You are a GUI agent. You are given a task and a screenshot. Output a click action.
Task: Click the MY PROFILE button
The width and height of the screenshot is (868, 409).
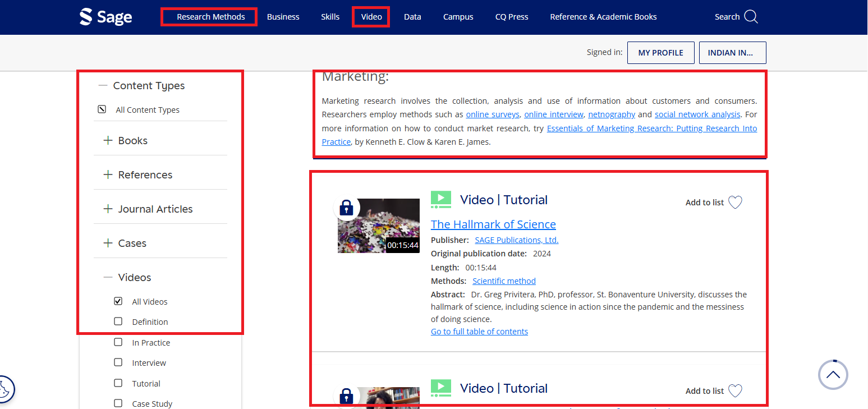pos(660,53)
